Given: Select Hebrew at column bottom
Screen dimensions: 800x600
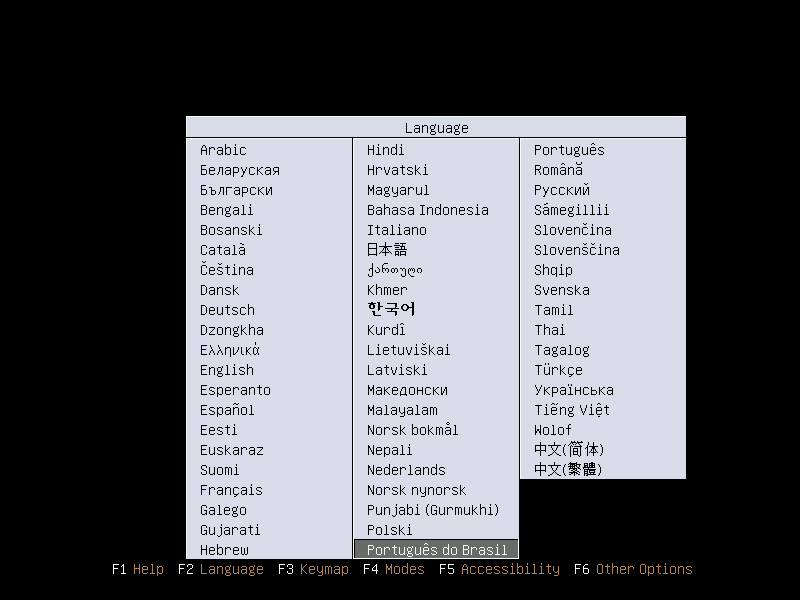Looking at the screenshot, I should pyautogui.click(x=224, y=550).
